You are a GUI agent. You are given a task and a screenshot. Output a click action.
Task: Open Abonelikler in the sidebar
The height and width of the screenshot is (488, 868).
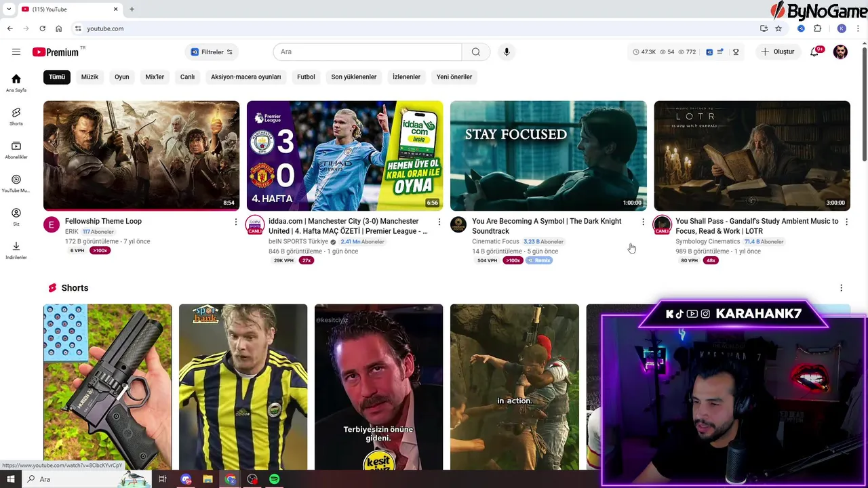(16, 150)
